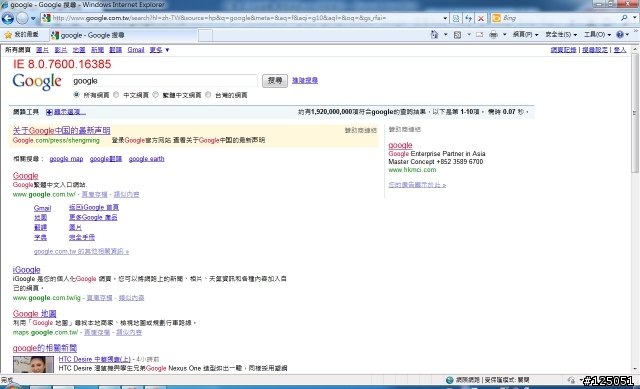Open the address bar history dropdown arrow

tap(445, 18)
